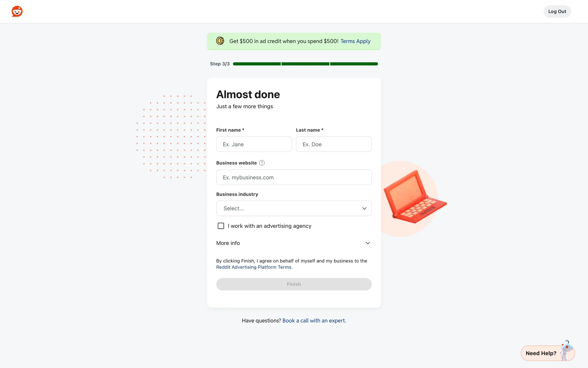Open the Terms Apply link
This screenshot has width=588, height=368.
point(355,41)
